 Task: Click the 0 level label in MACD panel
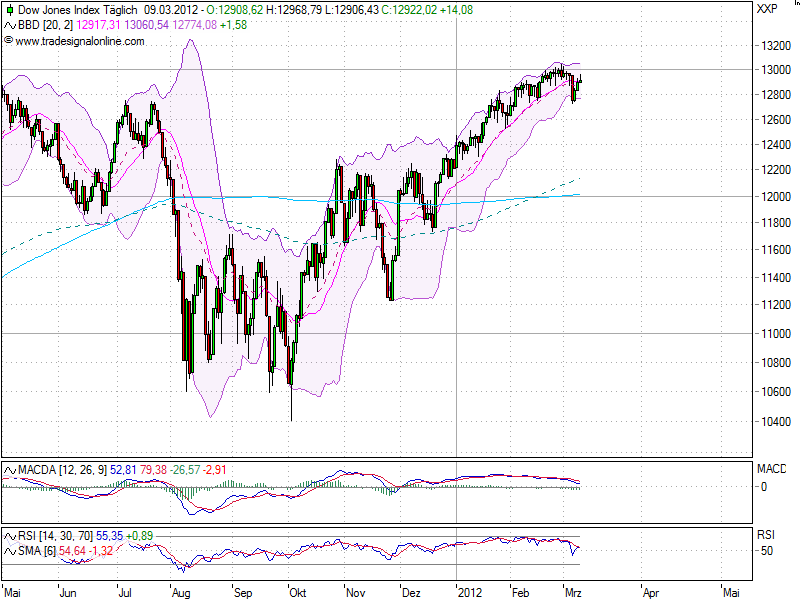click(766, 487)
